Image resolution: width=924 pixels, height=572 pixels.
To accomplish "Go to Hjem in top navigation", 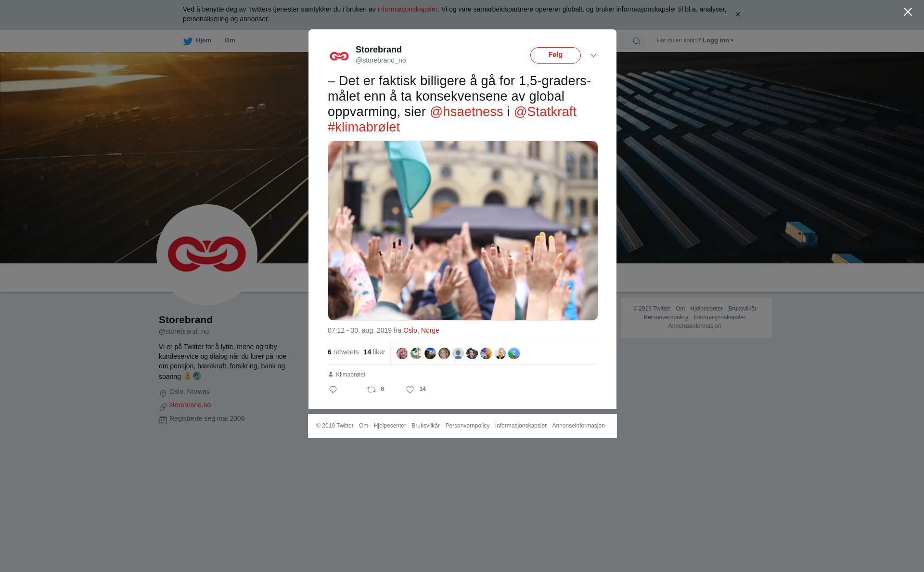I will 203,40.
